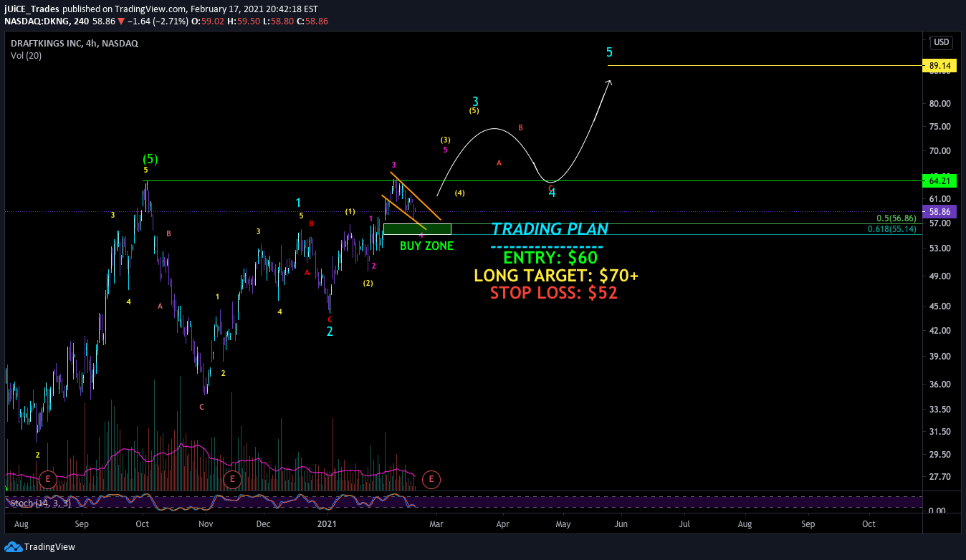The image size is (966, 560).
Task: Click the green (5) wave label
Action: pyautogui.click(x=150, y=158)
